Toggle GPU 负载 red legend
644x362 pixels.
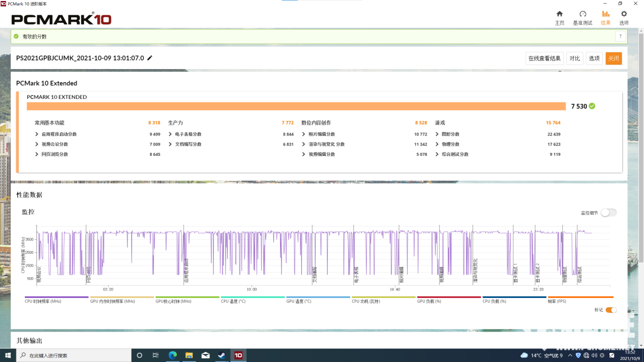pos(449,300)
